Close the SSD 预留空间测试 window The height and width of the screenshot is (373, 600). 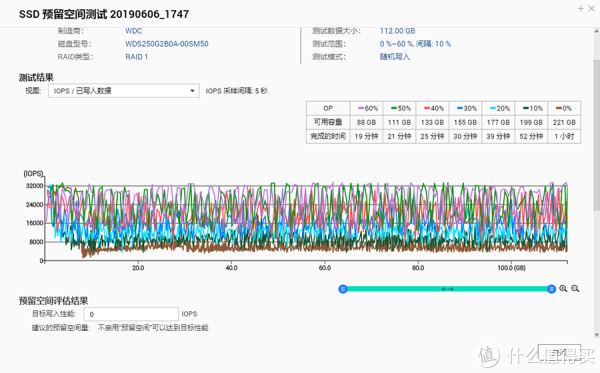coord(591,8)
